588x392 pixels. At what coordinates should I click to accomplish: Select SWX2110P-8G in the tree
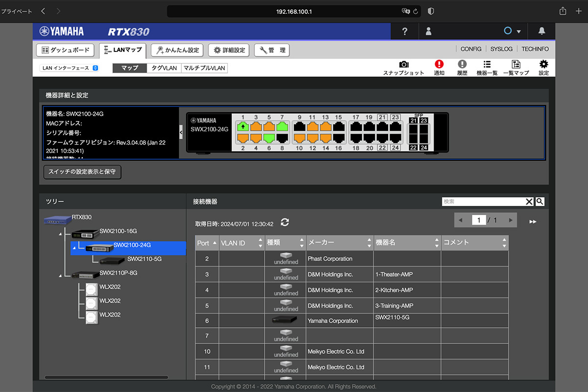click(118, 273)
